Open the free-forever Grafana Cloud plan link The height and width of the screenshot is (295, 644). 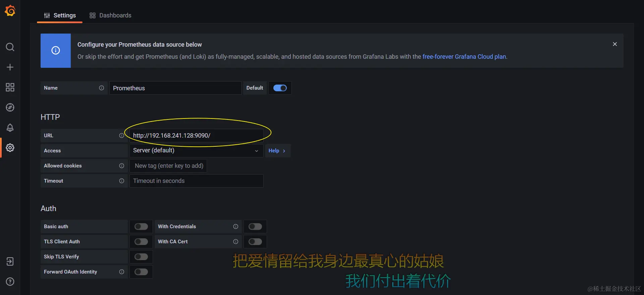pos(464,57)
